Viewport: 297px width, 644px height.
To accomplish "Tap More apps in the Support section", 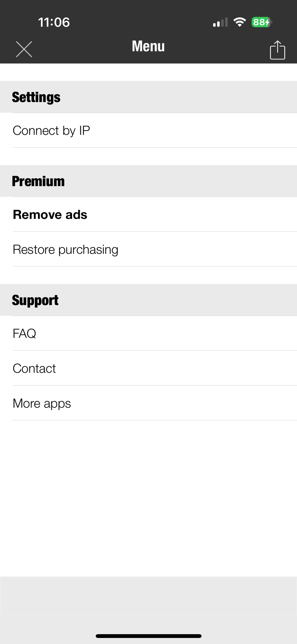I will [42, 403].
